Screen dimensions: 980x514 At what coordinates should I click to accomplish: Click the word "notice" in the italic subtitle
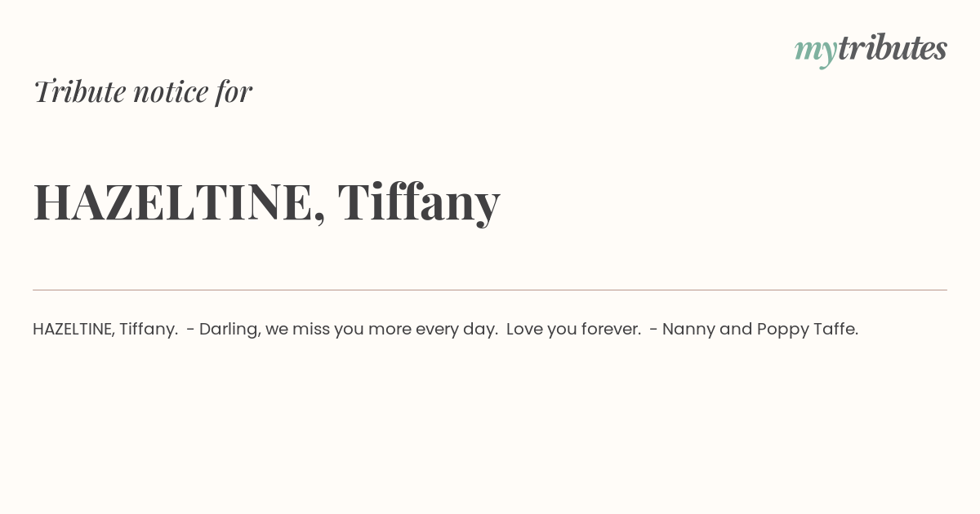pos(171,92)
